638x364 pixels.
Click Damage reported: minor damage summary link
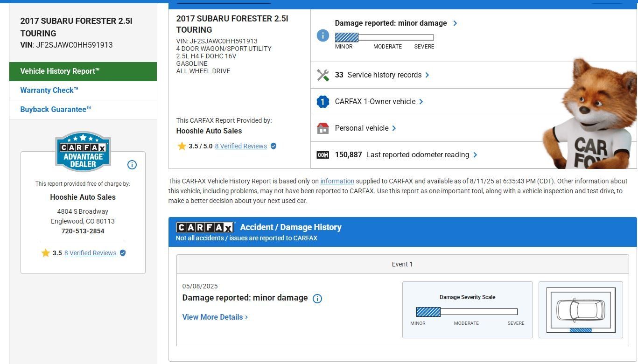coord(391,23)
